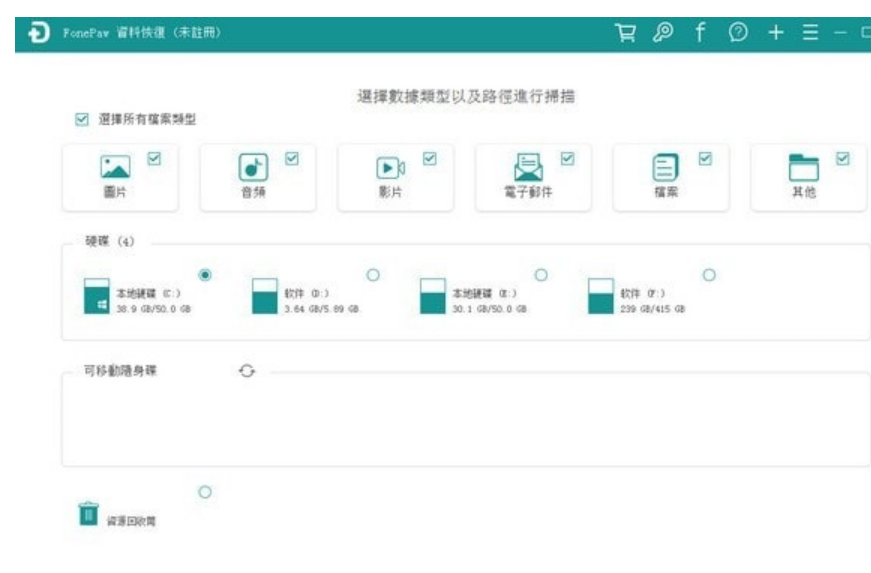Image resolution: width=871 pixels, height=573 pixels.
Task: Refresh the removable drives list
Action: click(247, 371)
